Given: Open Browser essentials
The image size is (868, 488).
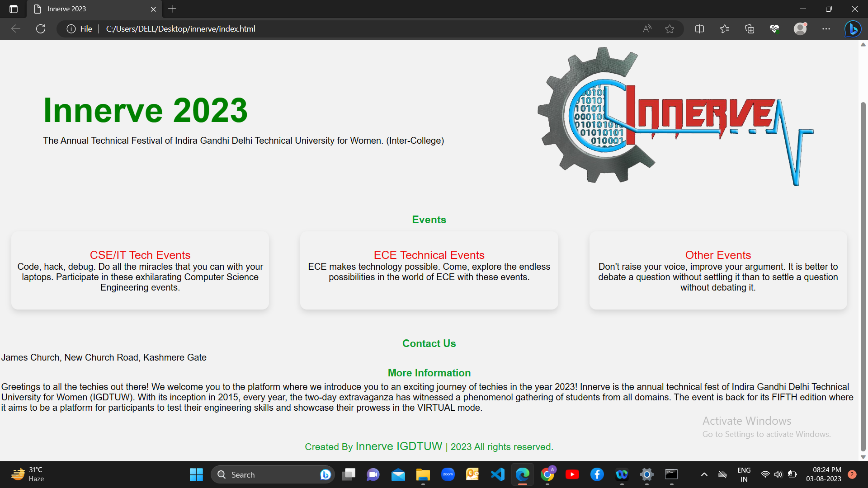Looking at the screenshot, I should (x=774, y=28).
